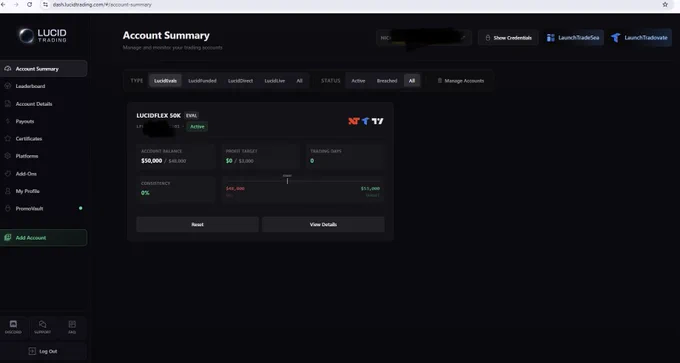Screen dimensions: 680x363
Task: Select the Platforms gear icon
Action: tap(7, 156)
